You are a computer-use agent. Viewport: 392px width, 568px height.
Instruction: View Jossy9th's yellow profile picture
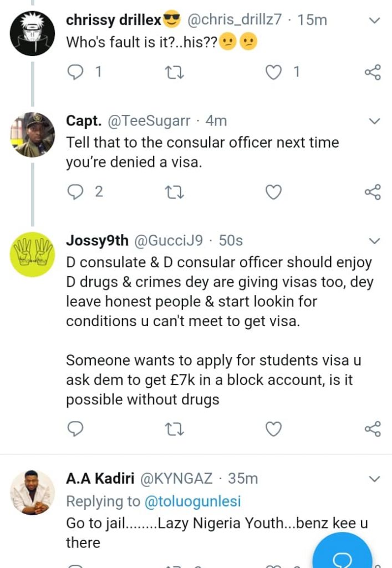tap(33, 255)
